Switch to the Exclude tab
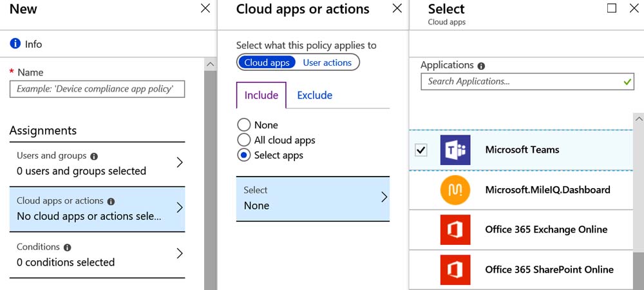Image resolution: width=644 pixels, height=290 pixels. (x=315, y=95)
